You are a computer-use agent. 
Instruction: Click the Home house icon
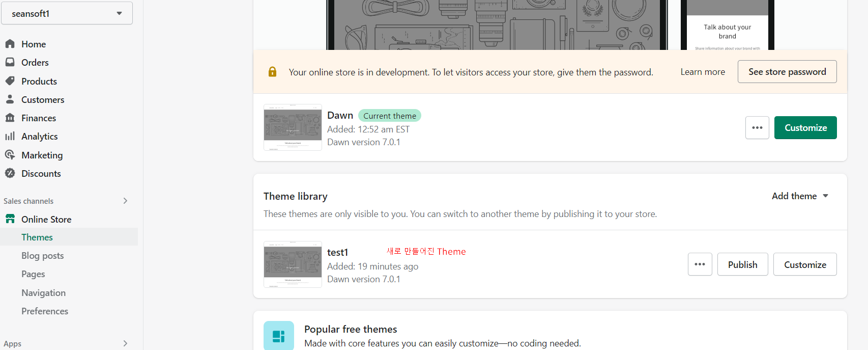click(10, 44)
